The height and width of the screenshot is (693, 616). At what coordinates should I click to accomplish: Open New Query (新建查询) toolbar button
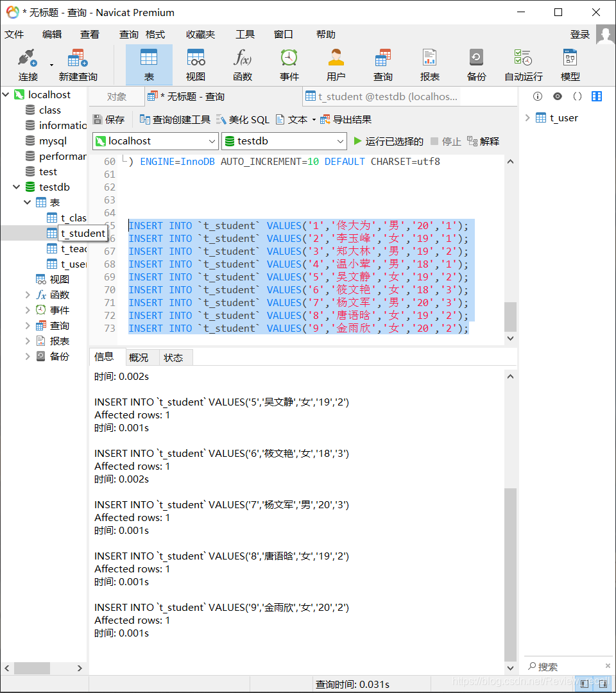click(x=78, y=65)
